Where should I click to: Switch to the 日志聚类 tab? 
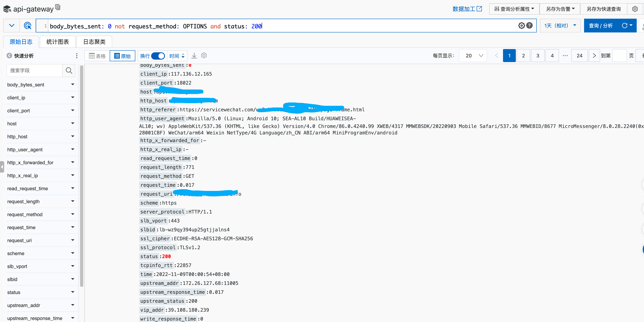[94, 42]
